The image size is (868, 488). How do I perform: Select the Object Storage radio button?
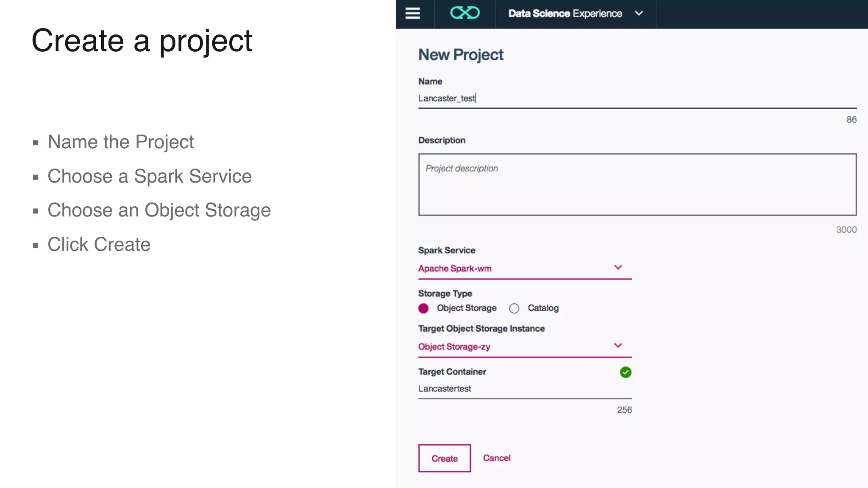click(423, 308)
